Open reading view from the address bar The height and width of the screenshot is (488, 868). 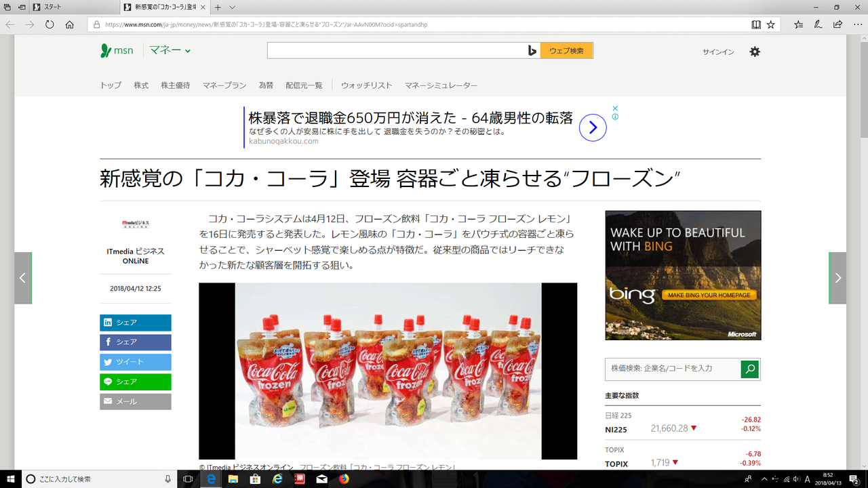(756, 24)
